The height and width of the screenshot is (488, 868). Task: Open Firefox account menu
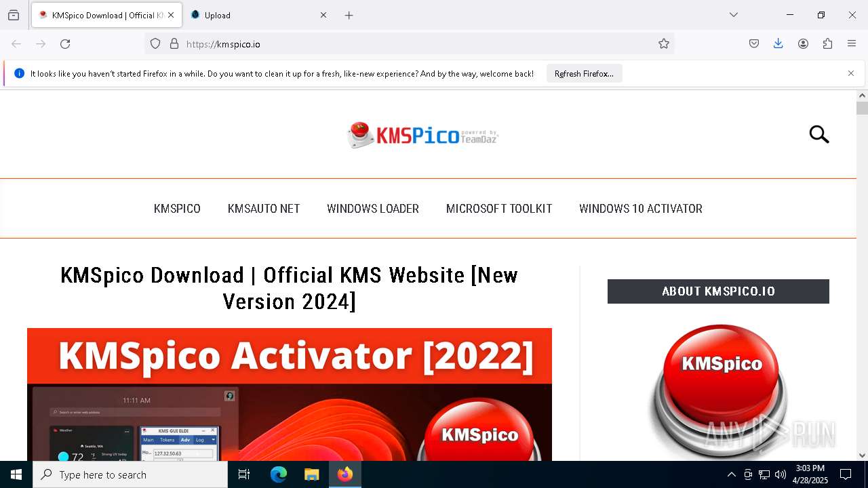pyautogui.click(x=803, y=43)
